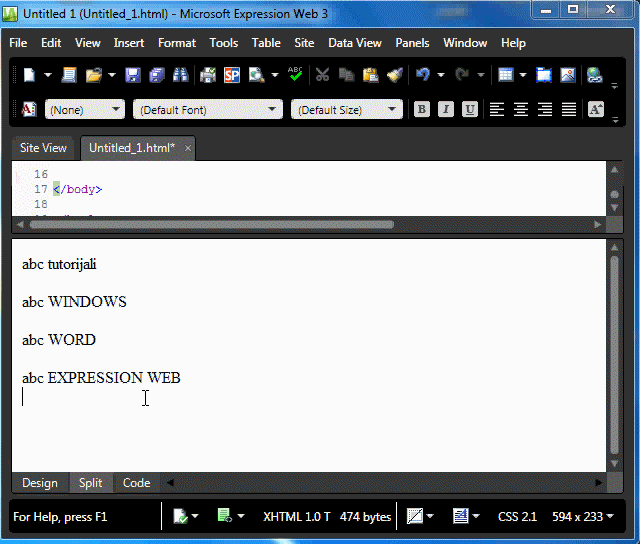
Task: Run the ABC spelling check
Action: click(x=295, y=74)
